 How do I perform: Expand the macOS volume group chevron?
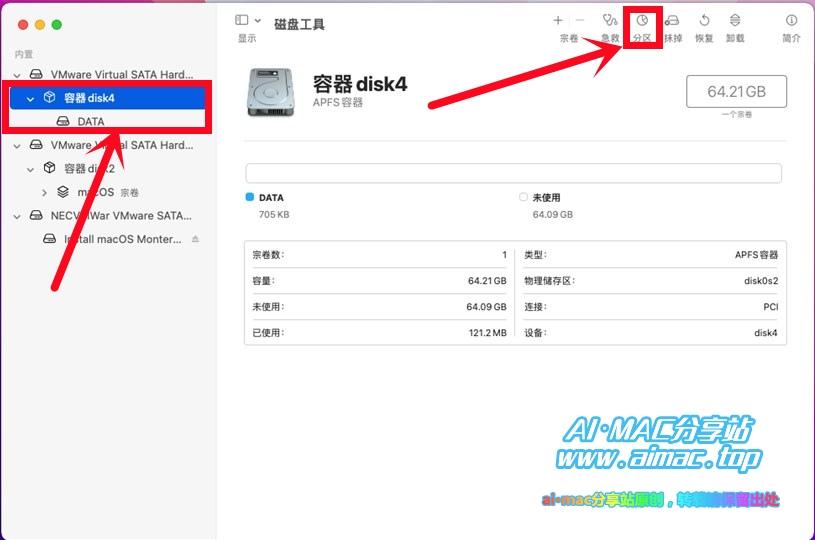(44, 193)
